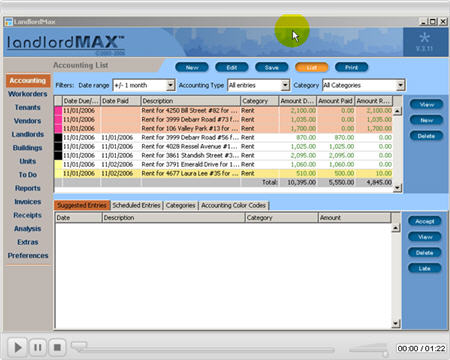Click the Edit button in top toolbar

[232, 67]
